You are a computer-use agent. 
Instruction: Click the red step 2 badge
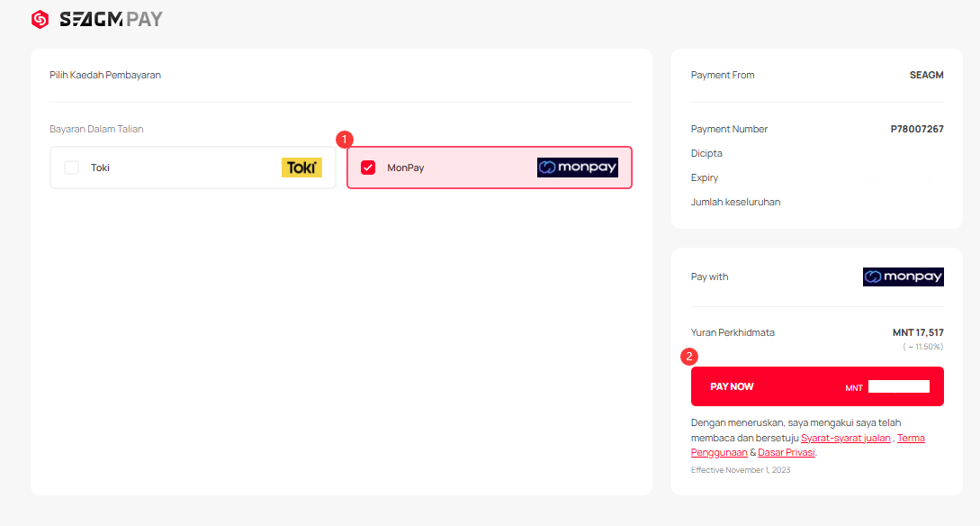tap(689, 356)
